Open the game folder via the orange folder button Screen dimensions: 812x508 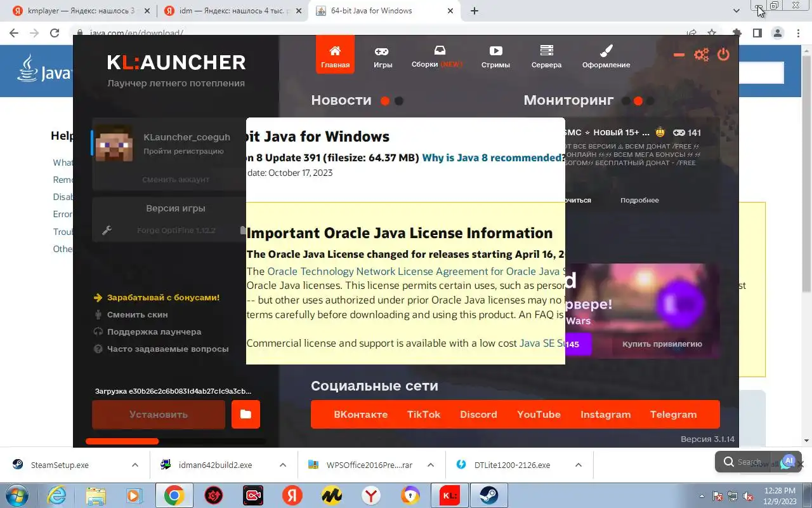point(246,415)
